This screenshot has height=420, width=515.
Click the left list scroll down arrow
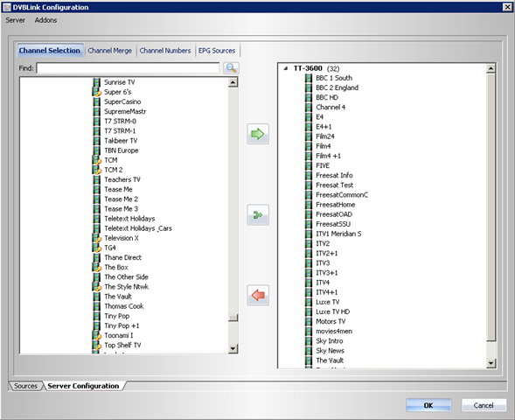pos(233,348)
